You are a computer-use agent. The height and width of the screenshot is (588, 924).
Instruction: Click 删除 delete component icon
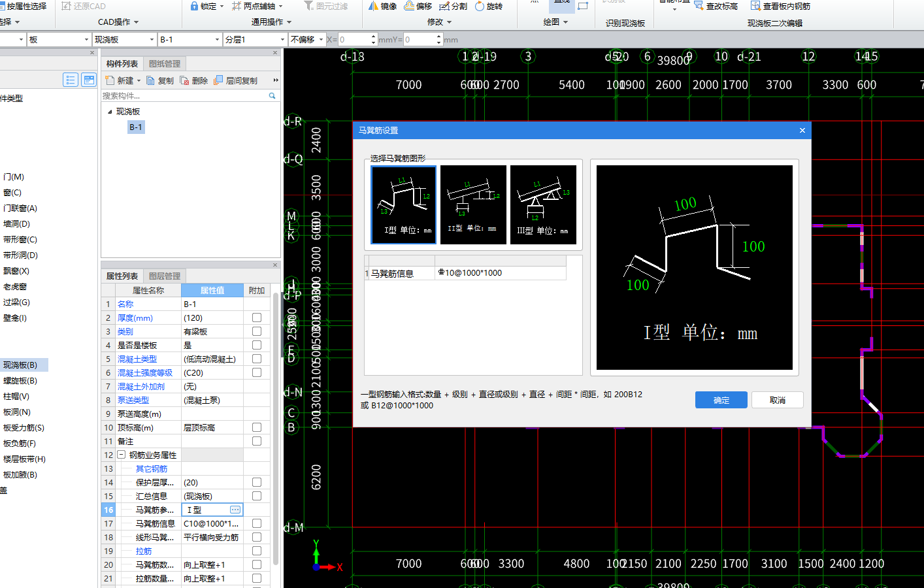[185, 80]
